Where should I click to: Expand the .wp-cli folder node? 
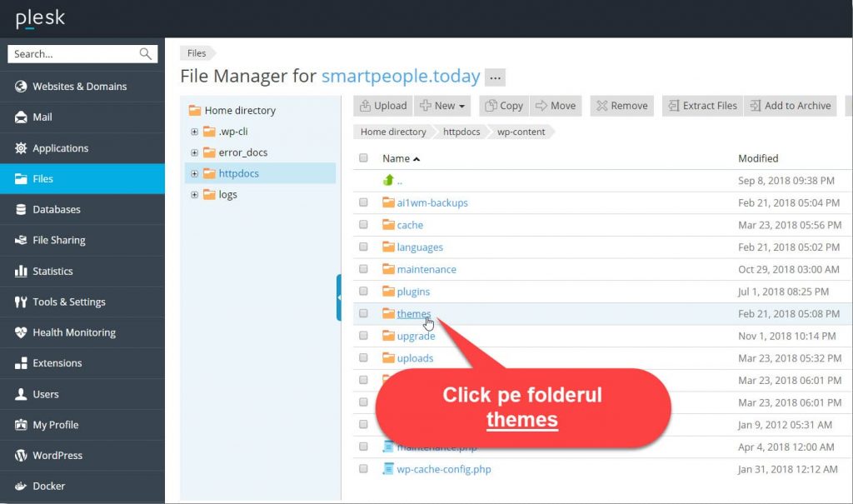[195, 132]
